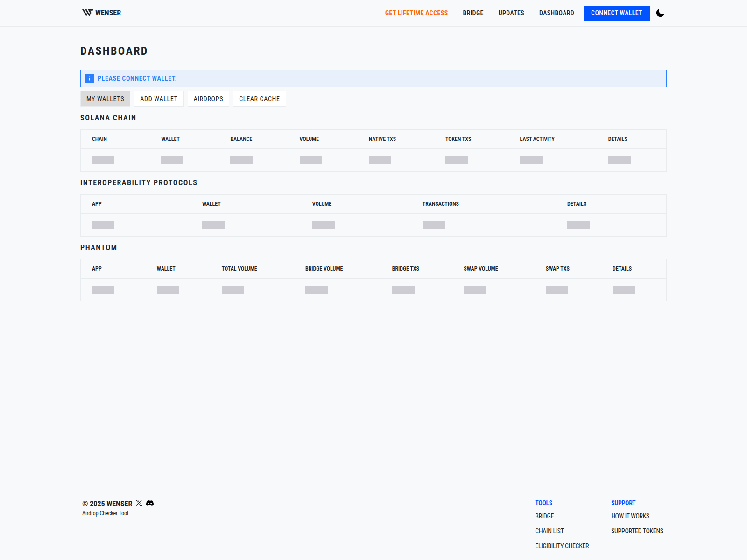Go to Dashboard in header navigation
The width and height of the screenshot is (747, 560).
(557, 13)
